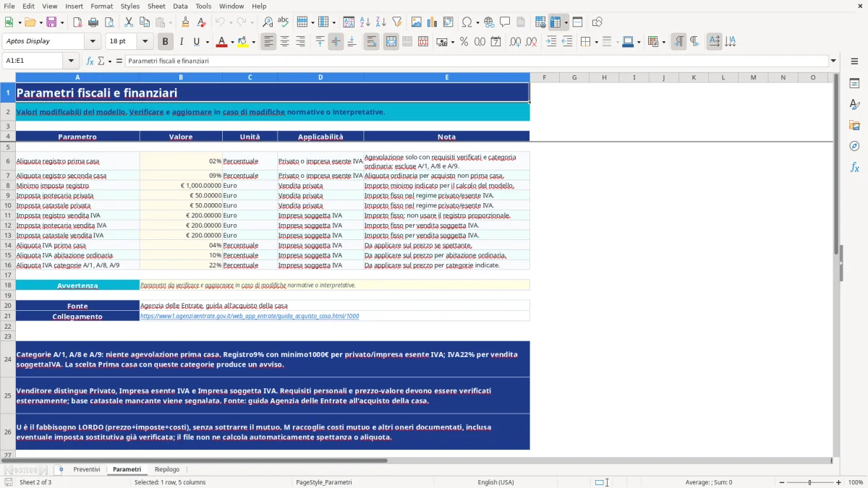Toggle Bold formatting

[165, 42]
